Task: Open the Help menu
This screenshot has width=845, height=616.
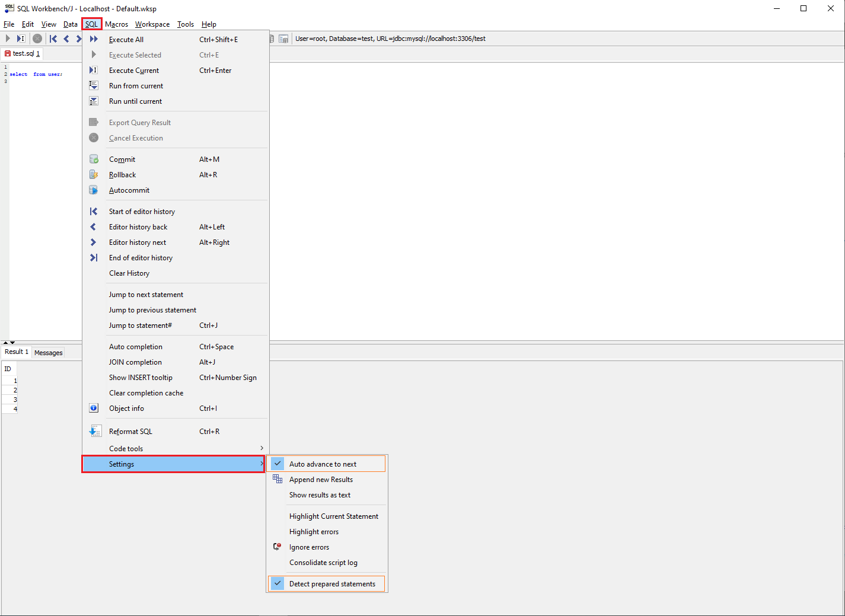Action: (209, 24)
